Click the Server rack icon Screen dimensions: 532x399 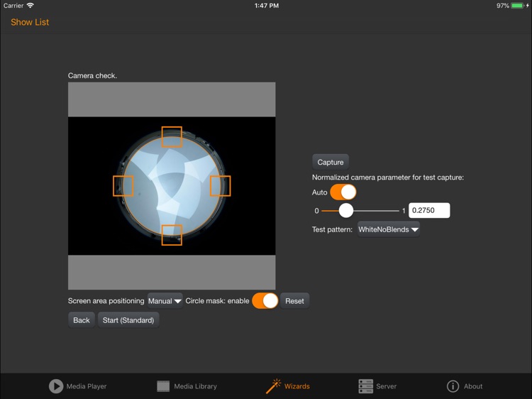[x=365, y=386]
